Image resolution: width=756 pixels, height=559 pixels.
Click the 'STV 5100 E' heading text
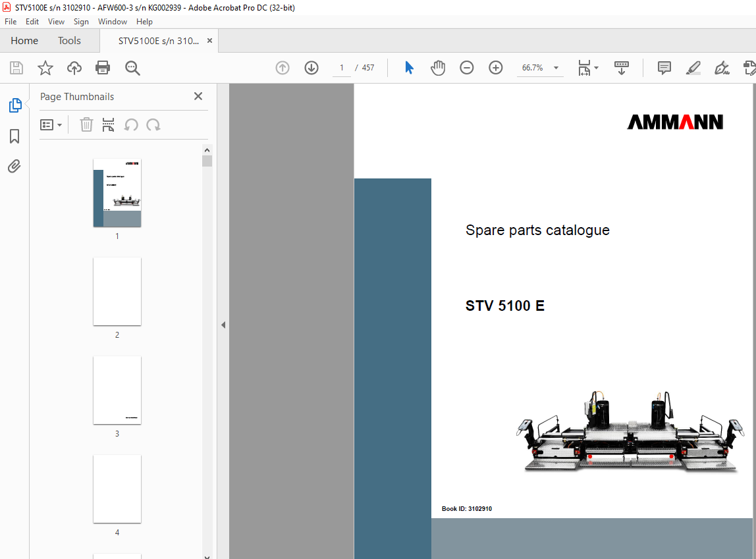[505, 306]
